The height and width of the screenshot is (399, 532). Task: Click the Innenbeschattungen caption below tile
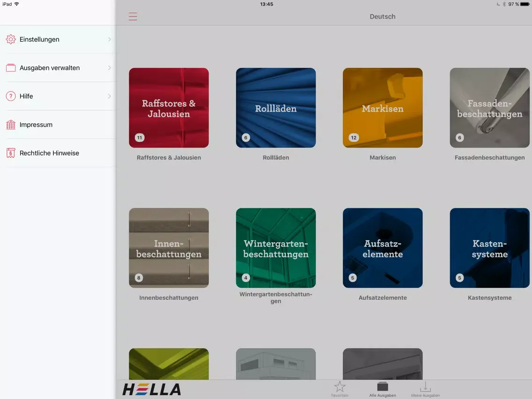coord(169,297)
